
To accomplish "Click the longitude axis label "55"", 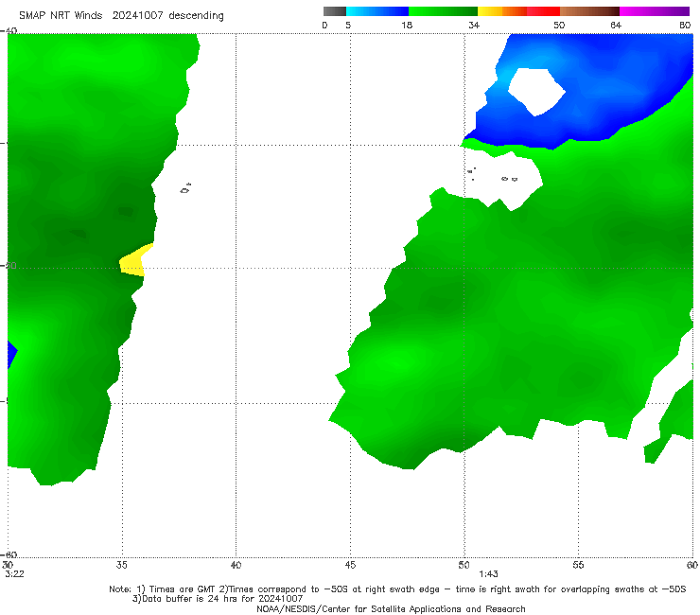I will tap(578, 565).
